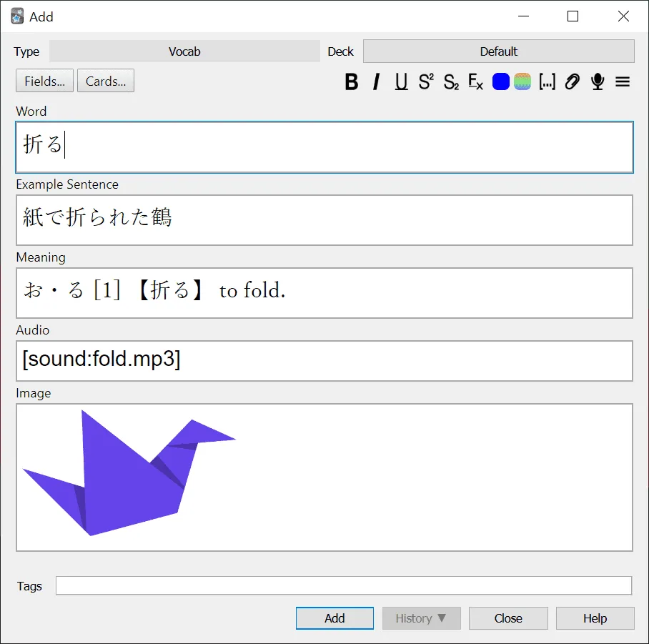Minimize the Add window

[524, 16]
